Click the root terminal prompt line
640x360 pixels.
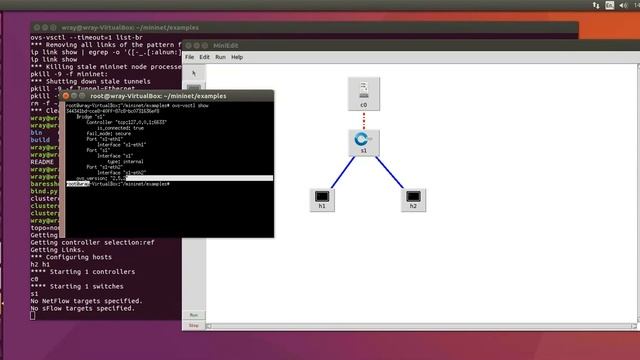(x=118, y=184)
